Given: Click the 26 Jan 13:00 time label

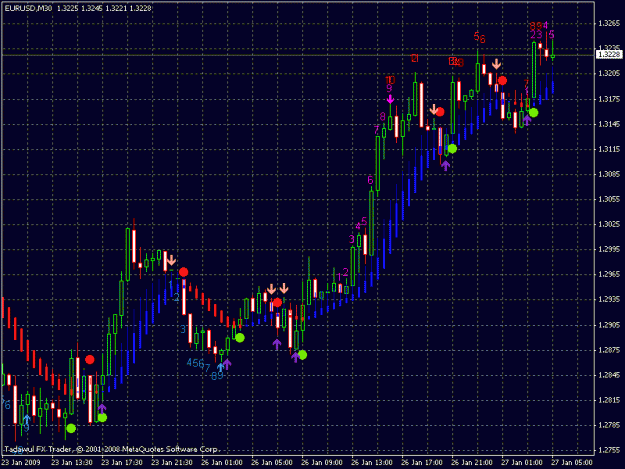Looking at the screenshot, I should 371,462.
